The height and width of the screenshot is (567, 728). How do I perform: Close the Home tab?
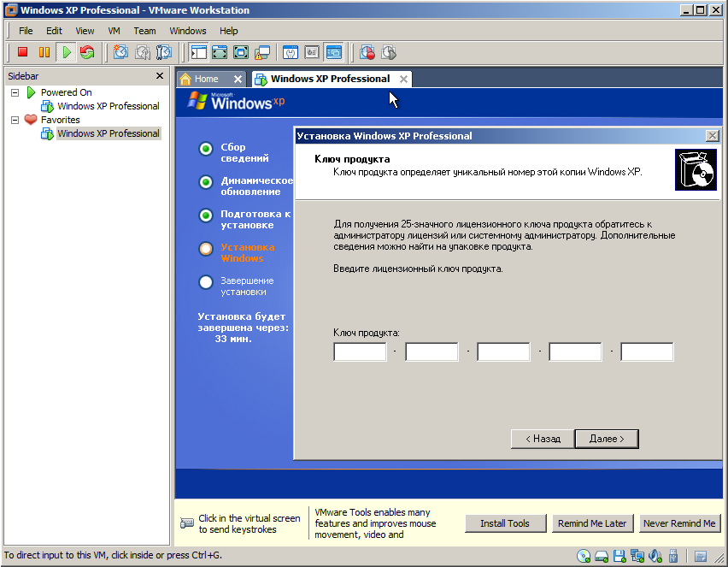238,79
